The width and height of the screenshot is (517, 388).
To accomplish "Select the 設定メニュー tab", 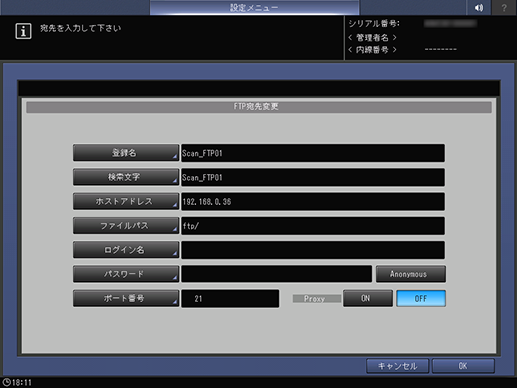I will (x=254, y=7).
